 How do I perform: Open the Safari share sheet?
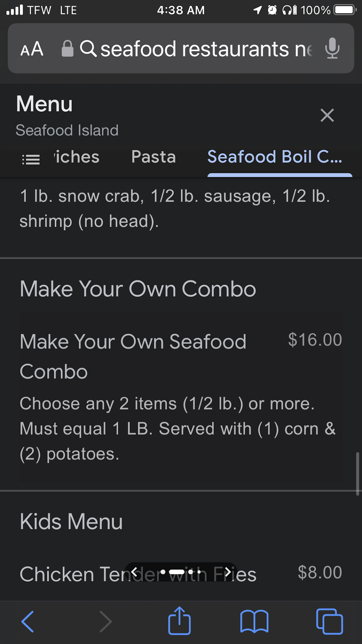[179, 621]
